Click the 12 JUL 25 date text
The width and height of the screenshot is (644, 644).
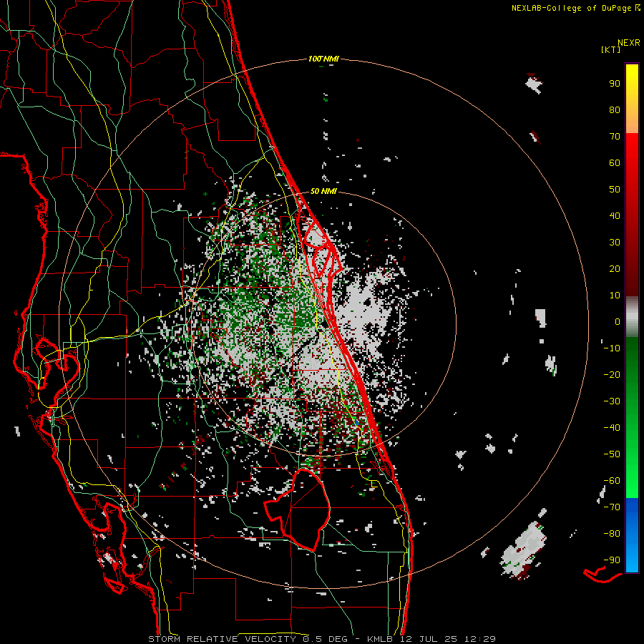tap(429, 639)
